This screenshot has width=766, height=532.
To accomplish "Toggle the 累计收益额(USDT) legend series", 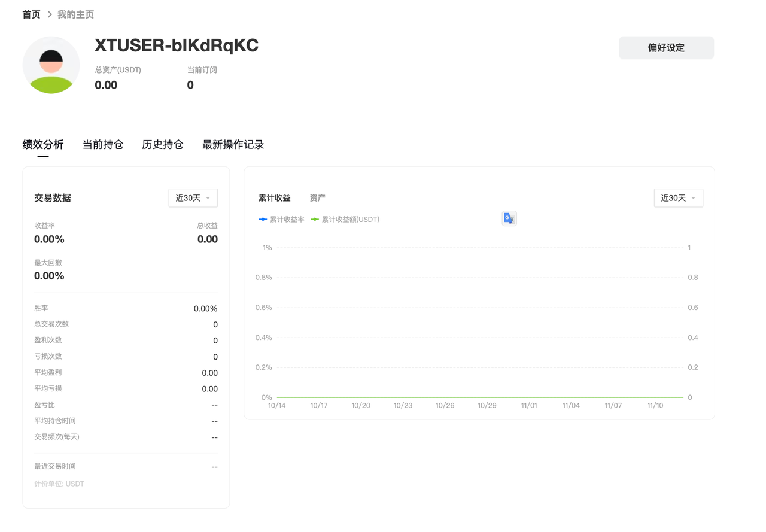I will (x=345, y=220).
